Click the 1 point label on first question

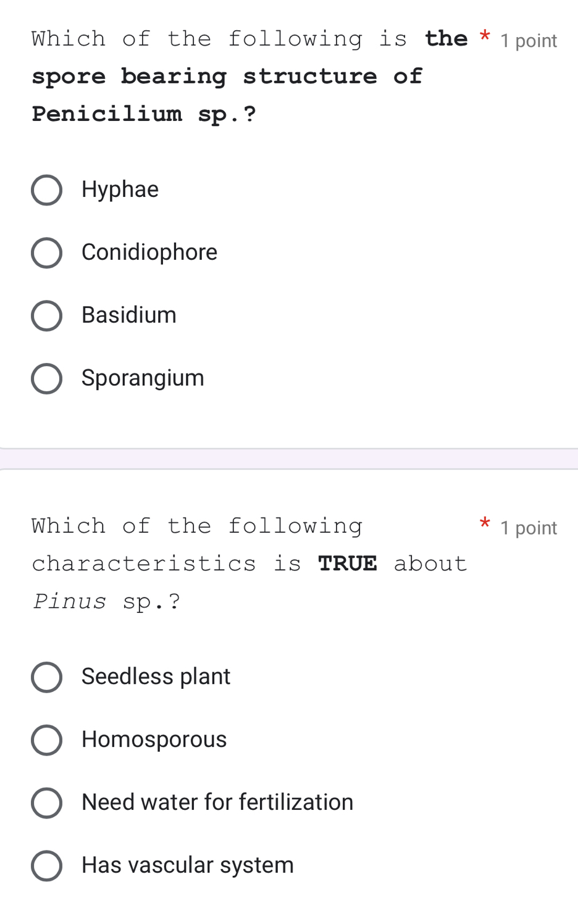point(528,40)
